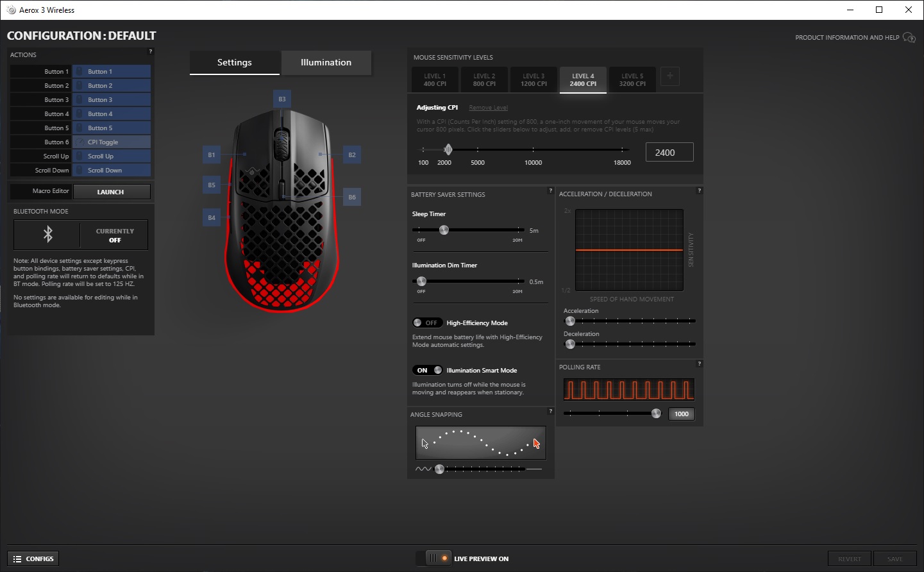The width and height of the screenshot is (924, 572).
Task: Toggle Live Preview switch
Action: (433, 559)
